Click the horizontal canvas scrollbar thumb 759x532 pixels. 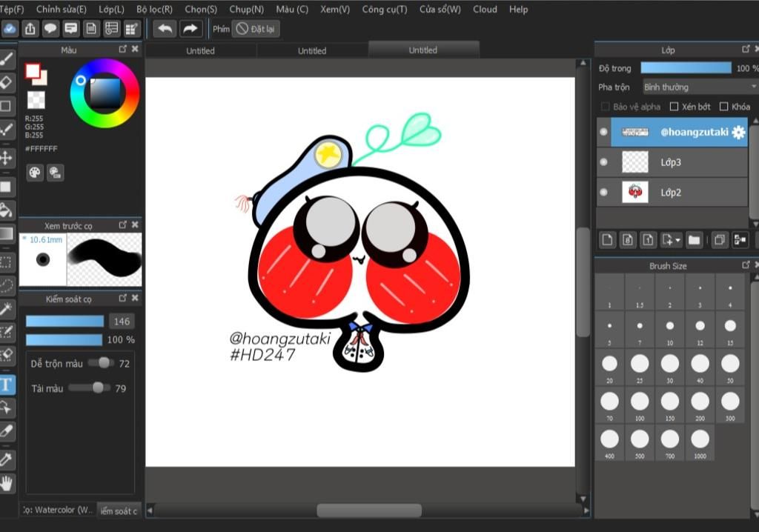click(369, 511)
